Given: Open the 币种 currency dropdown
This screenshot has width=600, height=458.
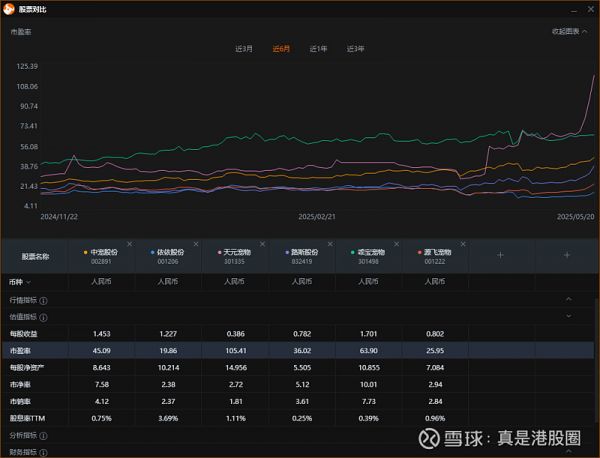Looking at the screenshot, I should 20,282.
